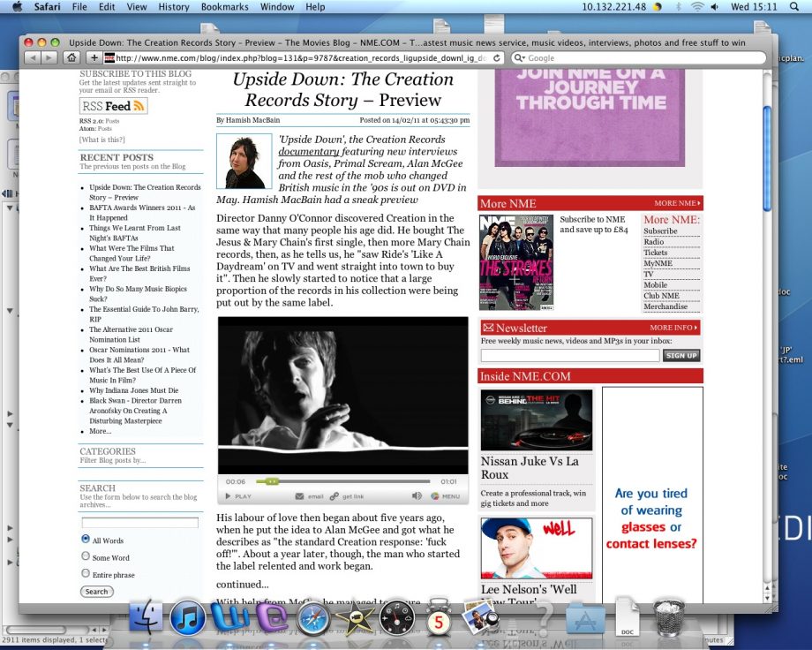Screen dimensions: 812x650
Task: Click the documentary link in intro
Action: click(x=309, y=151)
